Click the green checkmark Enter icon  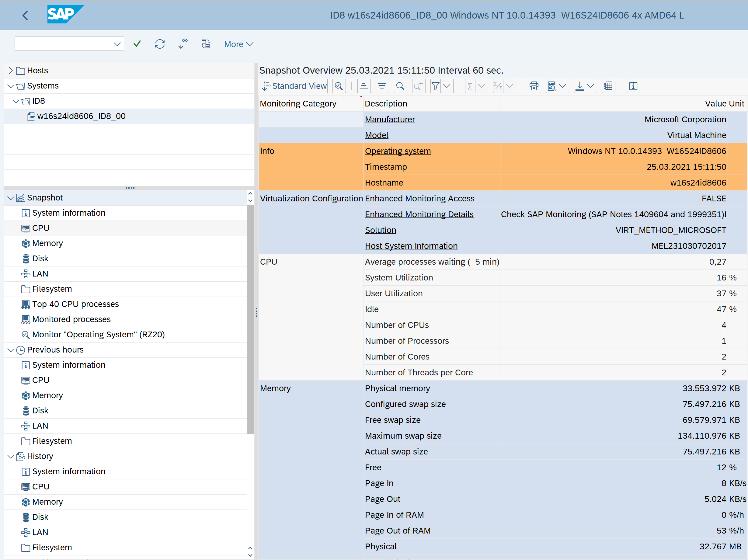pyautogui.click(x=137, y=44)
